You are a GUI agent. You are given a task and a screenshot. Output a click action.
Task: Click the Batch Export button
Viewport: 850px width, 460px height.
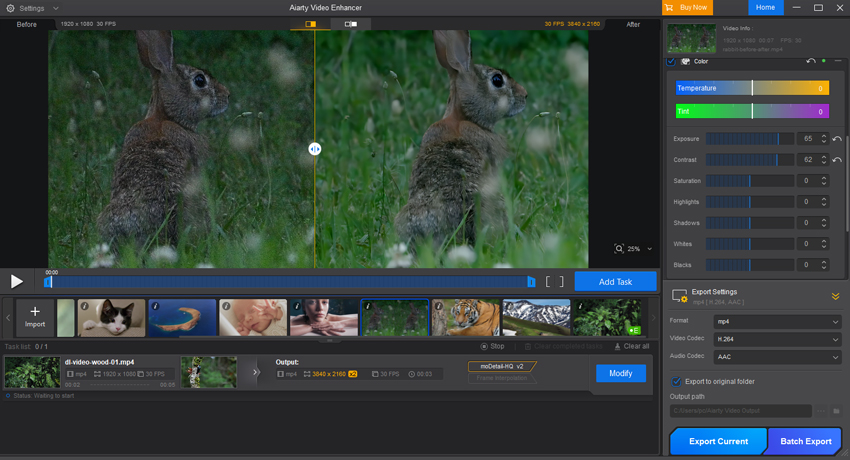[x=806, y=441]
